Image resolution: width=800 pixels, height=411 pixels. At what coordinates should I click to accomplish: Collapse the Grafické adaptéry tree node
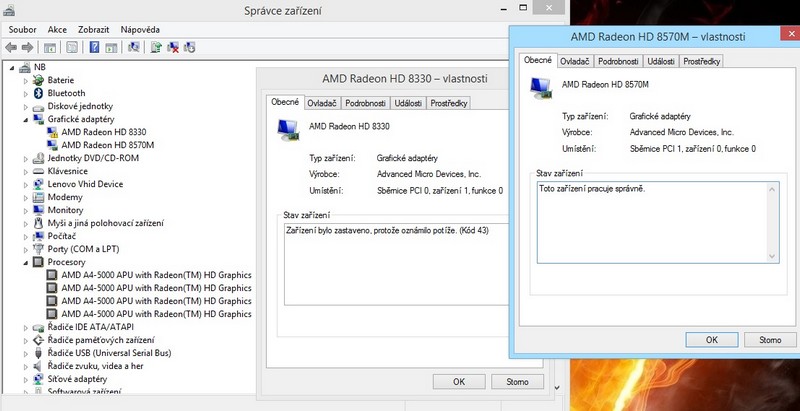(26, 119)
